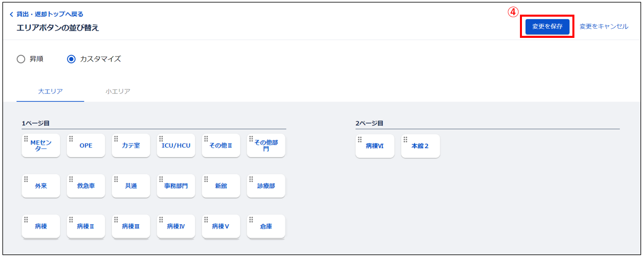Screen dimensions: 644x258
Task: Select the カスタマイズ radio button
Action: 71,59
